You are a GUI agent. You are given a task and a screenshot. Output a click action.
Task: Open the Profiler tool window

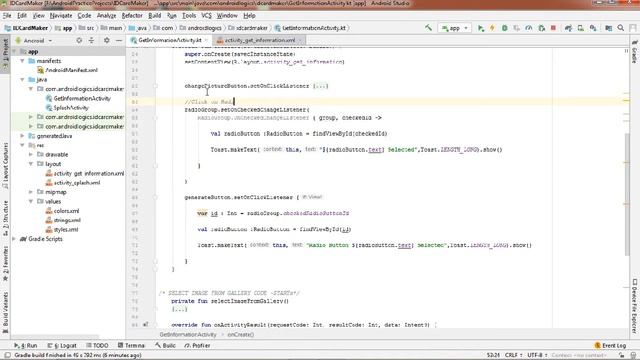point(197,345)
